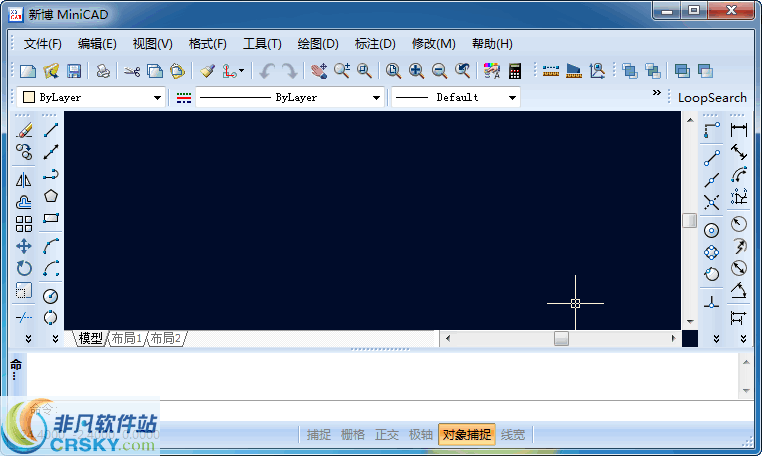
Task: Switch to the 布局2 tab
Action: tap(165, 338)
